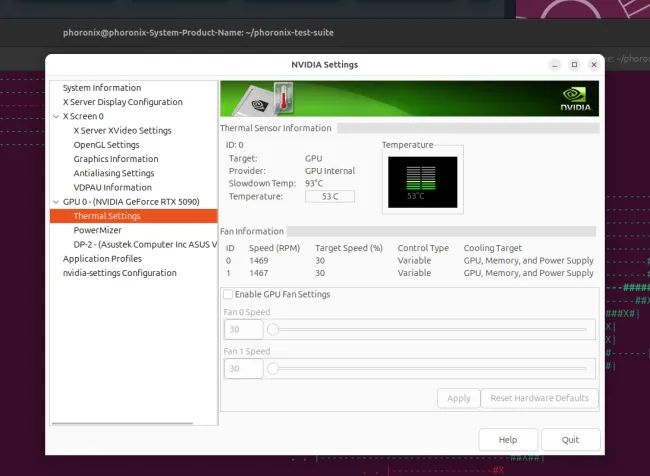Select X Server Display Configuration
The image size is (650, 476).
[x=122, y=102]
